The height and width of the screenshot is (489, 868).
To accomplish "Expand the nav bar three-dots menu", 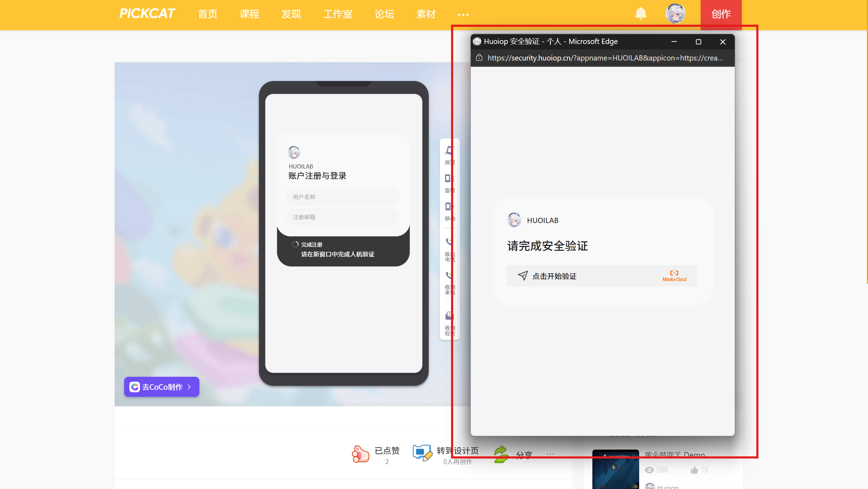I will pos(463,14).
